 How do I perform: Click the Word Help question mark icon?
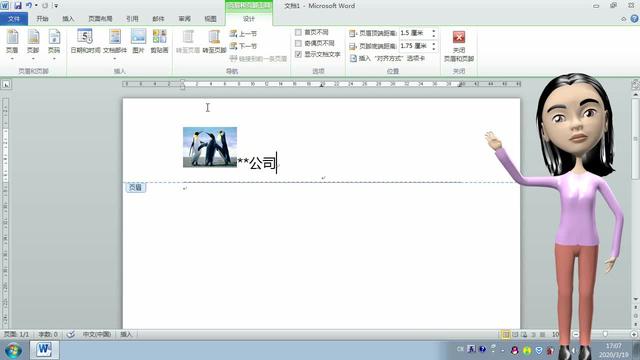point(634,19)
